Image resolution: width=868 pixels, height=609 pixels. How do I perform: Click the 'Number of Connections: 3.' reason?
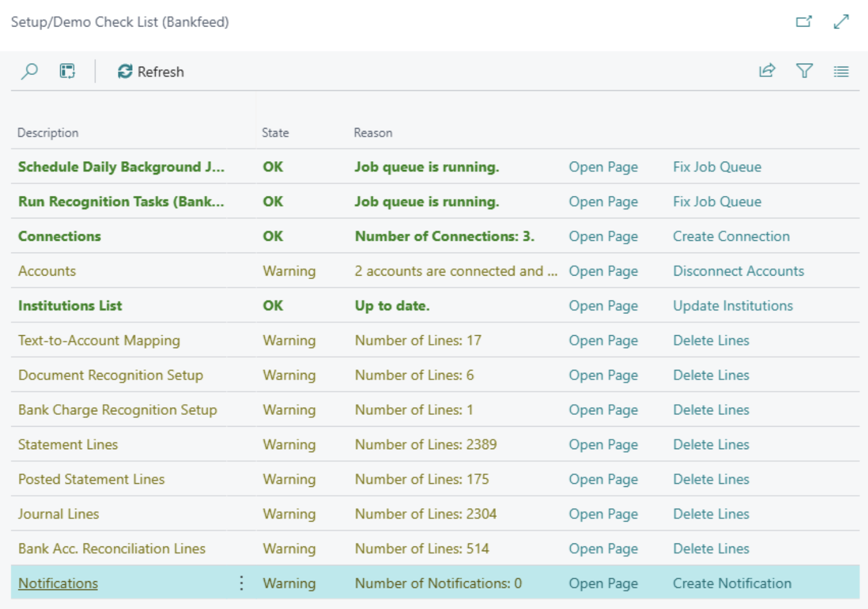tap(445, 236)
